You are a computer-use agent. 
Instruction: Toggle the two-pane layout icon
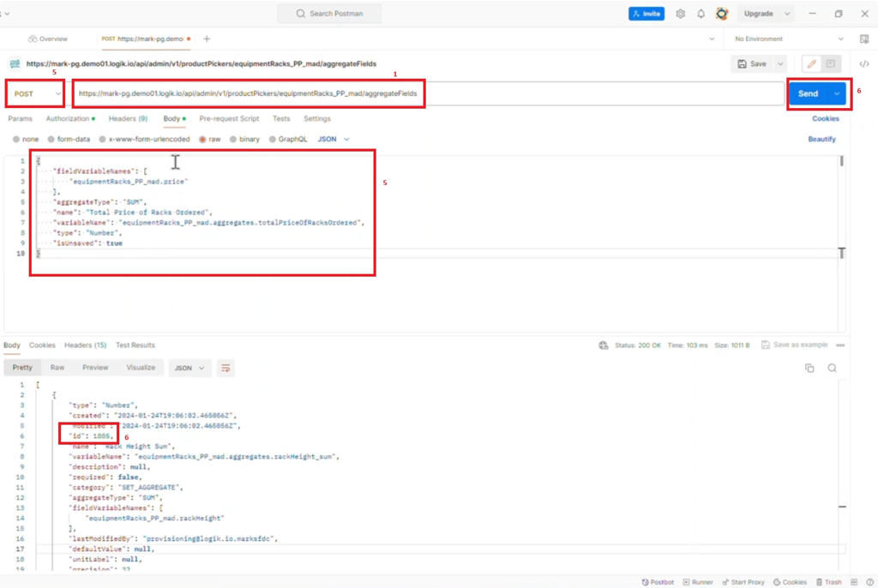pyautogui.click(x=854, y=582)
